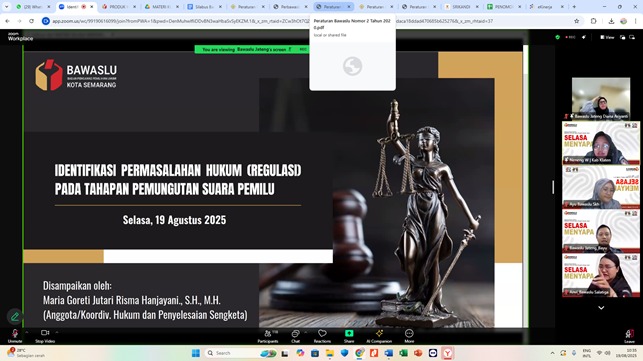Open File Explorer from taskbar
Image resolution: width=643 pixels, height=361 pixels.
(330, 353)
